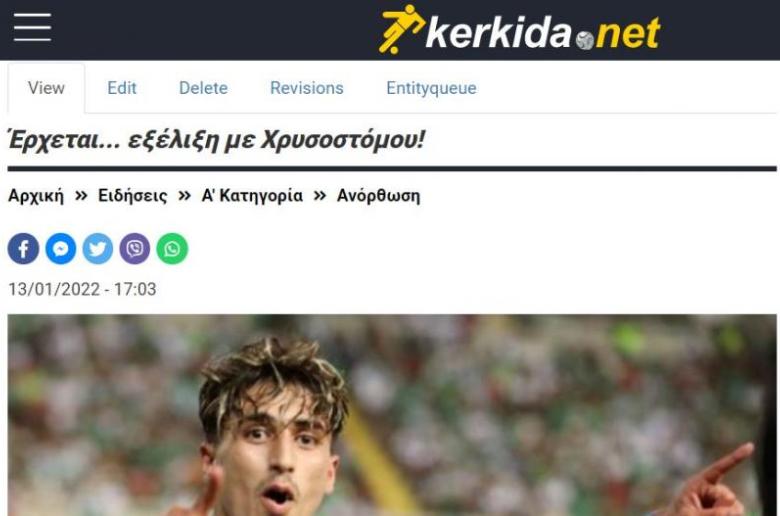780x516 pixels.
Task: Share article on Facebook
Action: (x=23, y=248)
